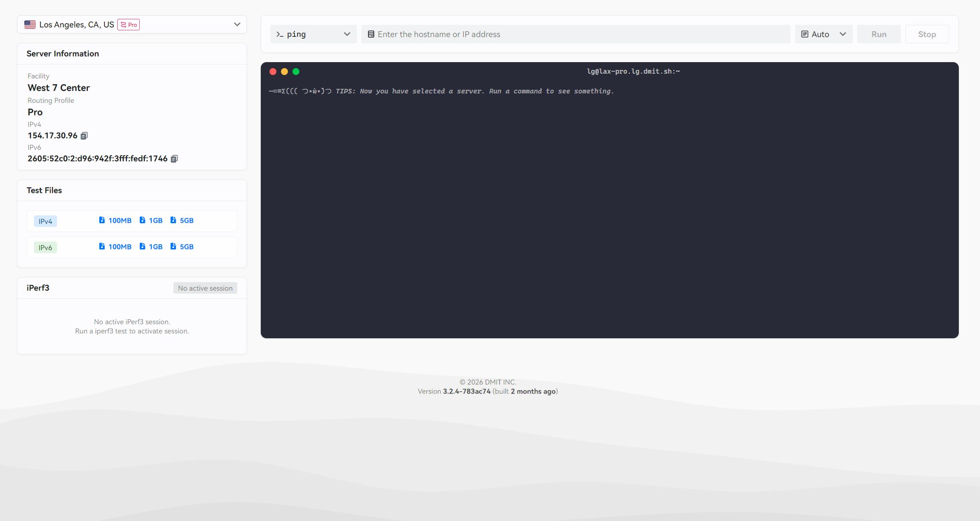Click the red terminal window dot
Screen dimensions: 980x521
(x=273, y=71)
